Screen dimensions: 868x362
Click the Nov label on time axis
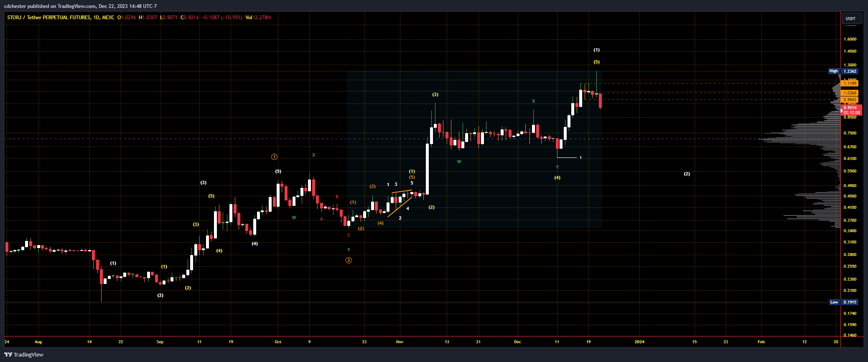400,342
